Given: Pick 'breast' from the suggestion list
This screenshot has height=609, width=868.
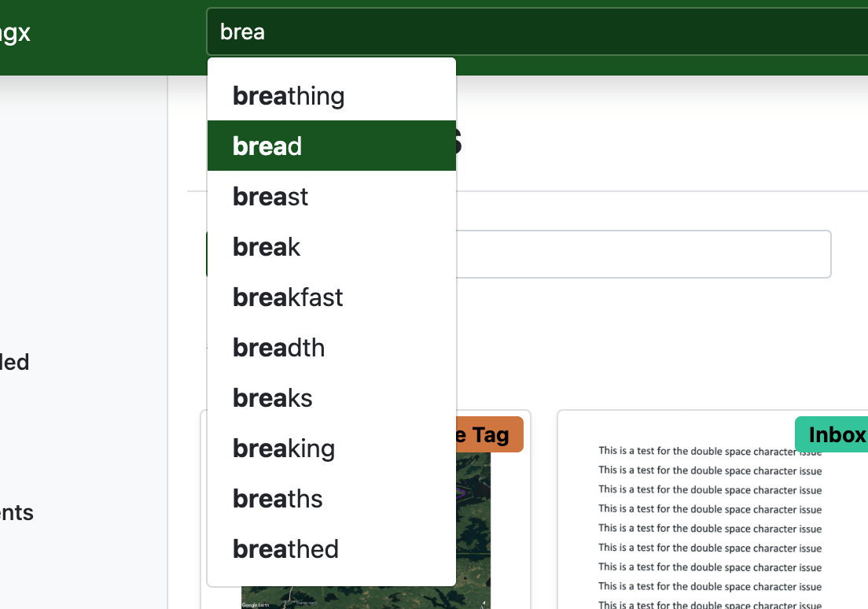Looking at the screenshot, I should (x=330, y=197).
